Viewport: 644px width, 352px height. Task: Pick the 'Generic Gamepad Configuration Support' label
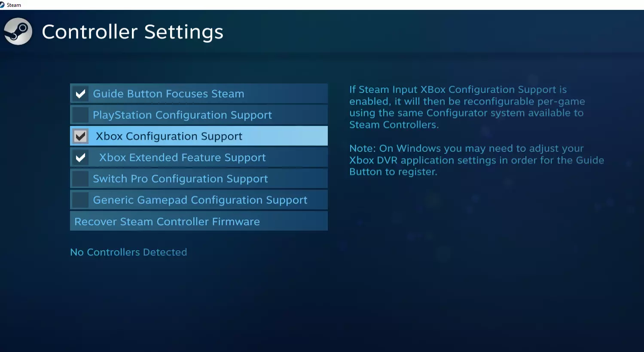(x=200, y=200)
